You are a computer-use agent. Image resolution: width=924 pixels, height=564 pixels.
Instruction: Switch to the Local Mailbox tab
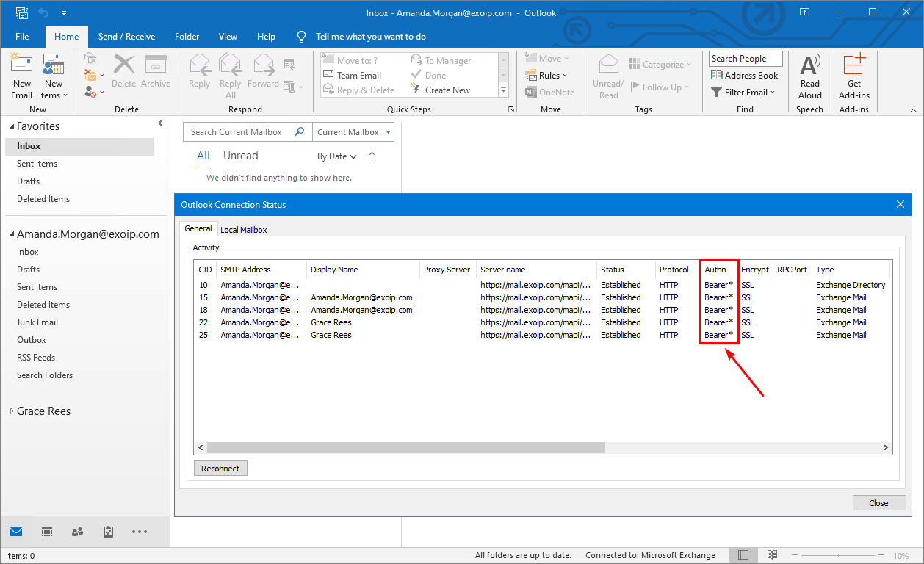tap(244, 230)
